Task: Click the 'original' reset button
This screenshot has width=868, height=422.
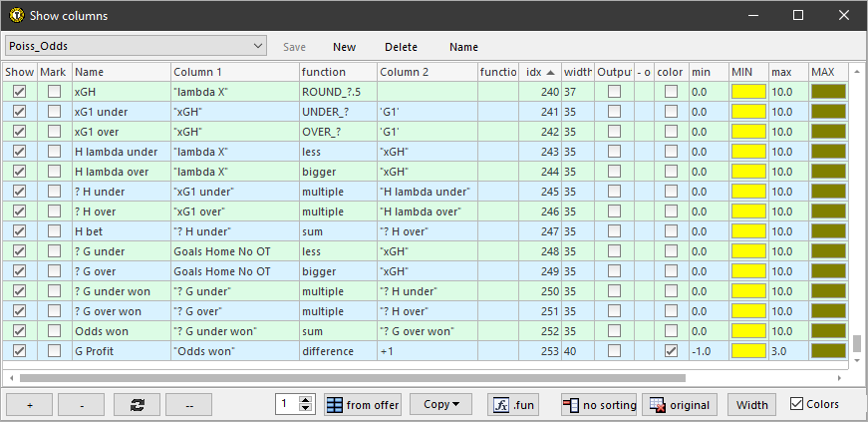Action: click(x=681, y=405)
